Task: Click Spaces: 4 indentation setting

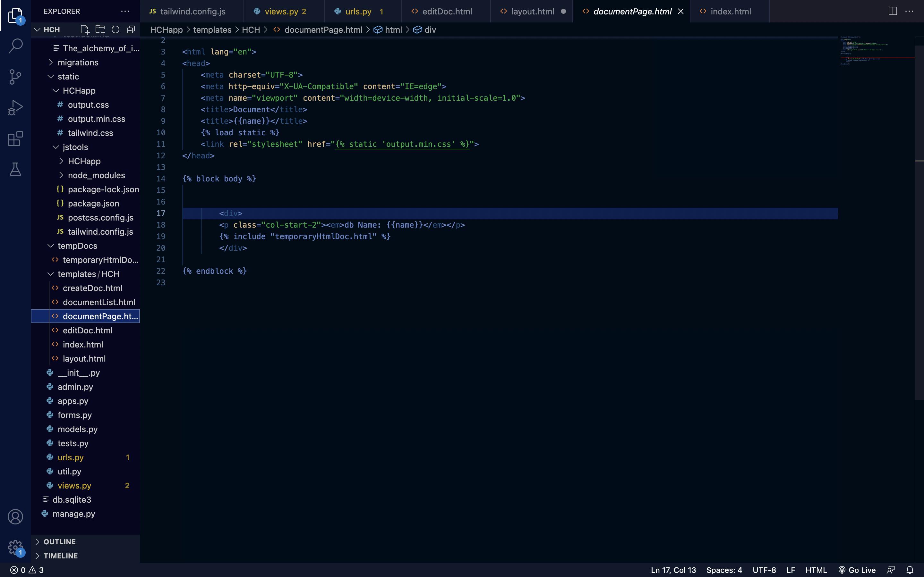Action: tap(724, 570)
